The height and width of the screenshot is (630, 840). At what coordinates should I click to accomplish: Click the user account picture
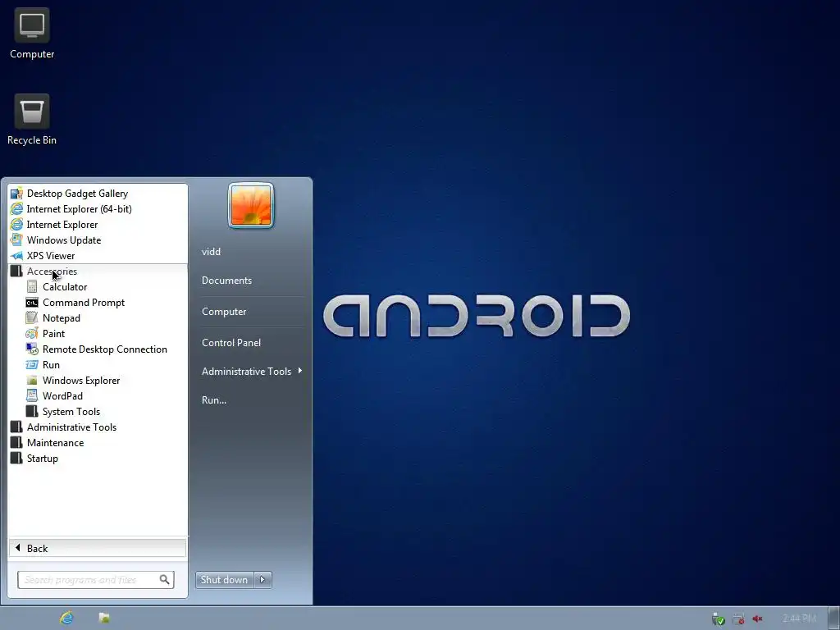click(251, 205)
